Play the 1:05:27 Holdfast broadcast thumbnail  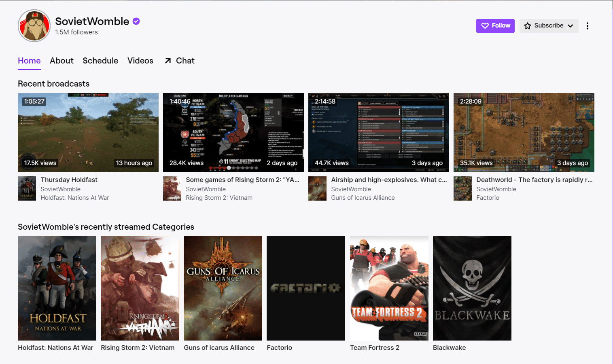88,132
